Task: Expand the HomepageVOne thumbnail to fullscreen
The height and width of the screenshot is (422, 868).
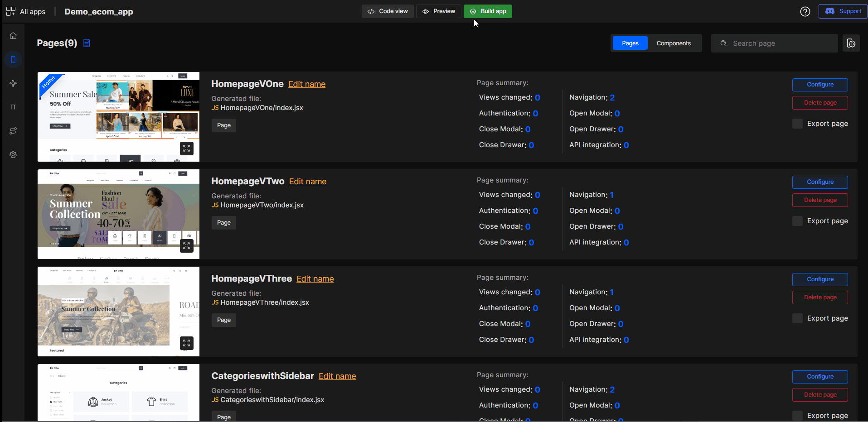Action: [x=186, y=148]
